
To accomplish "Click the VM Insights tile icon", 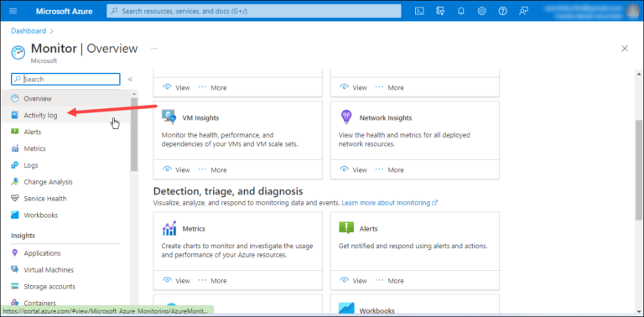I will click(x=169, y=117).
